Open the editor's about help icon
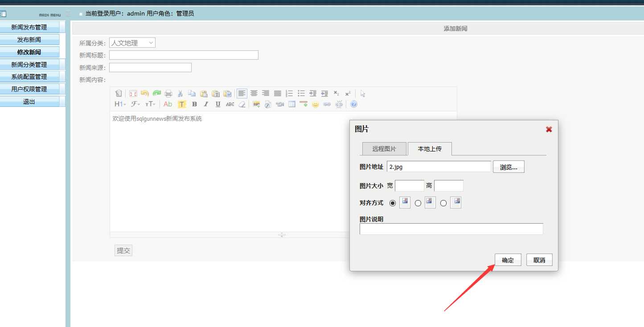The height and width of the screenshot is (327, 644). pos(354,104)
